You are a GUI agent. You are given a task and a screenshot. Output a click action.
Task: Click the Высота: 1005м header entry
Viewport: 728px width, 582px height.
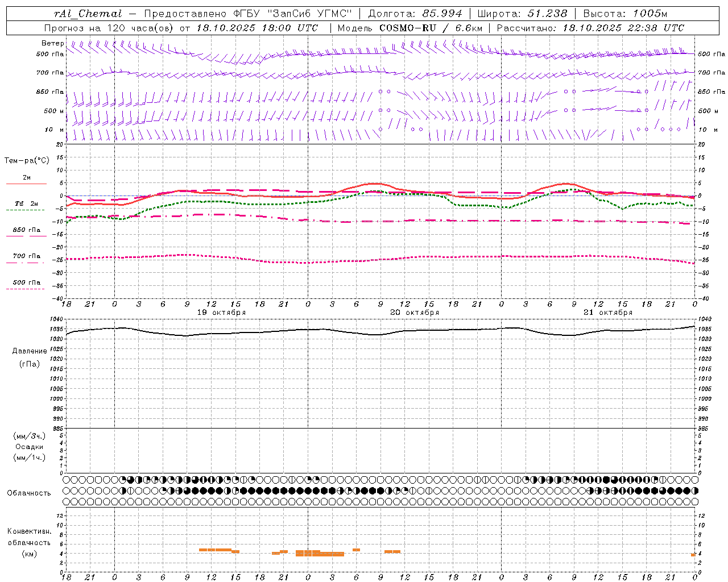pos(625,14)
